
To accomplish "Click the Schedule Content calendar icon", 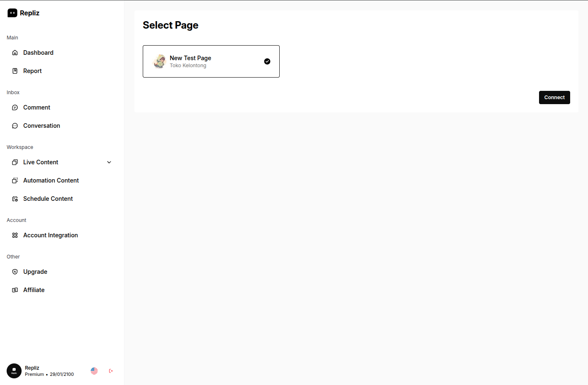I will pyautogui.click(x=15, y=199).
